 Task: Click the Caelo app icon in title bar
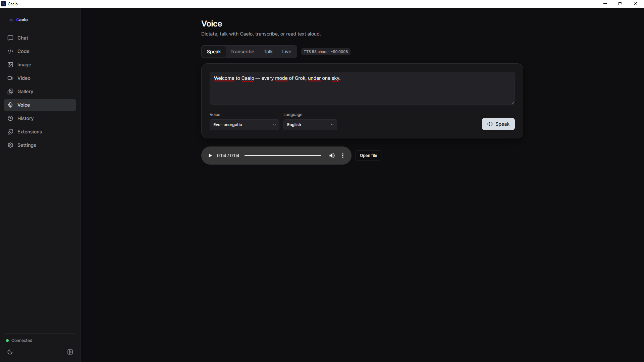[x=3, y=4]
